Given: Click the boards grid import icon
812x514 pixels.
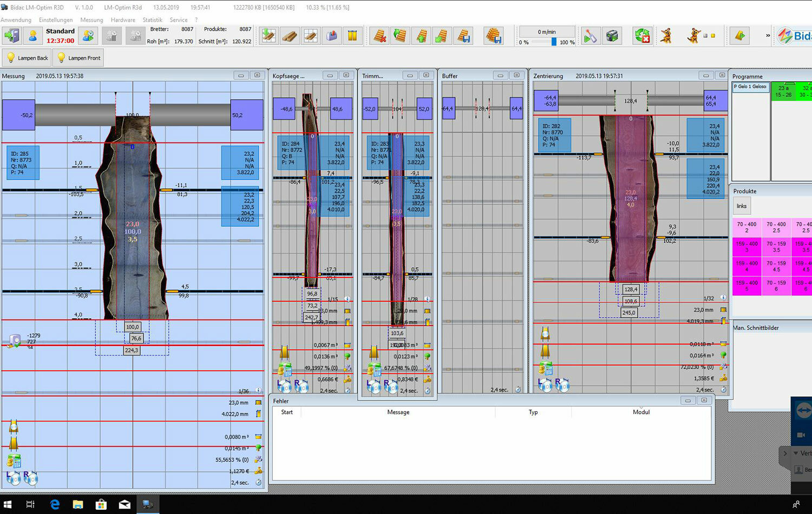Looking at the screenshot, I should [x=269, y=36].
